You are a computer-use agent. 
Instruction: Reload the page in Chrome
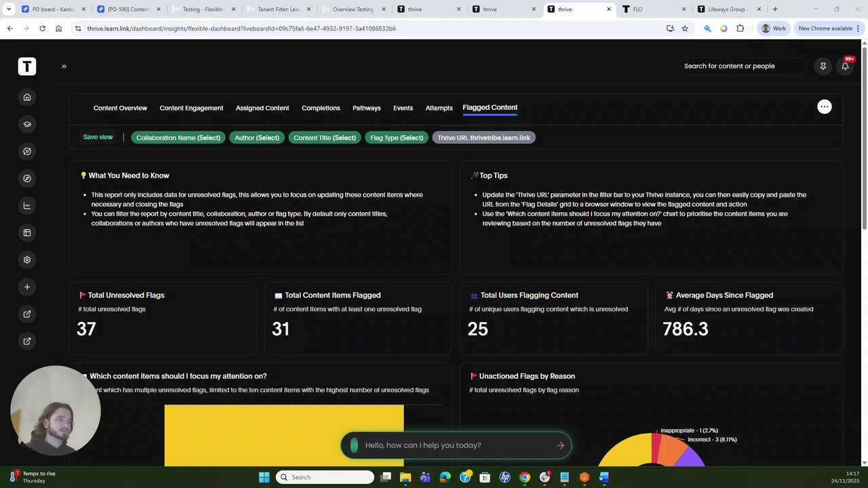coord(42,28)
